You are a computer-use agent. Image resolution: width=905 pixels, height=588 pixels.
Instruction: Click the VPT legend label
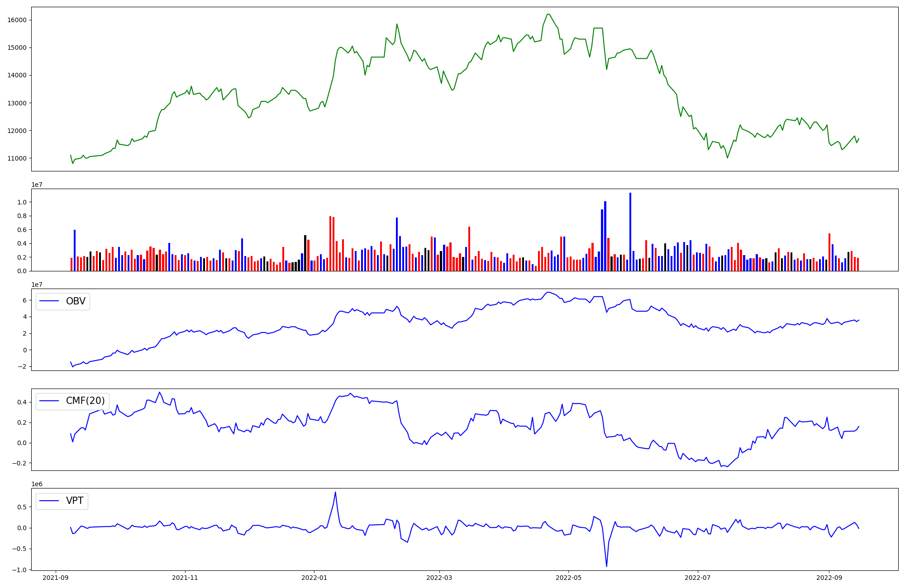pyautogui.click(x=75, y=501)
